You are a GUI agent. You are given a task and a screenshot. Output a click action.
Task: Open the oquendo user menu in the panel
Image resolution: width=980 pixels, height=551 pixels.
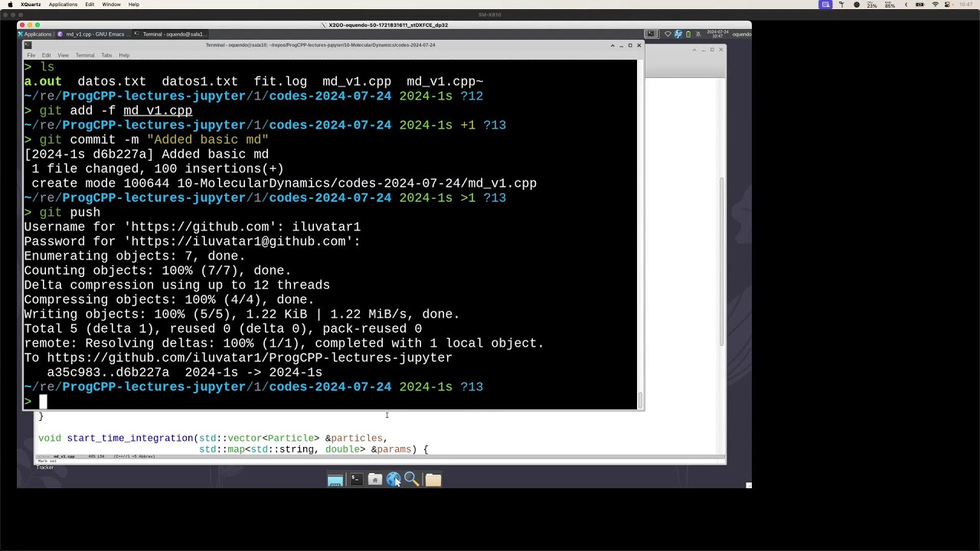tap(741, 34)
